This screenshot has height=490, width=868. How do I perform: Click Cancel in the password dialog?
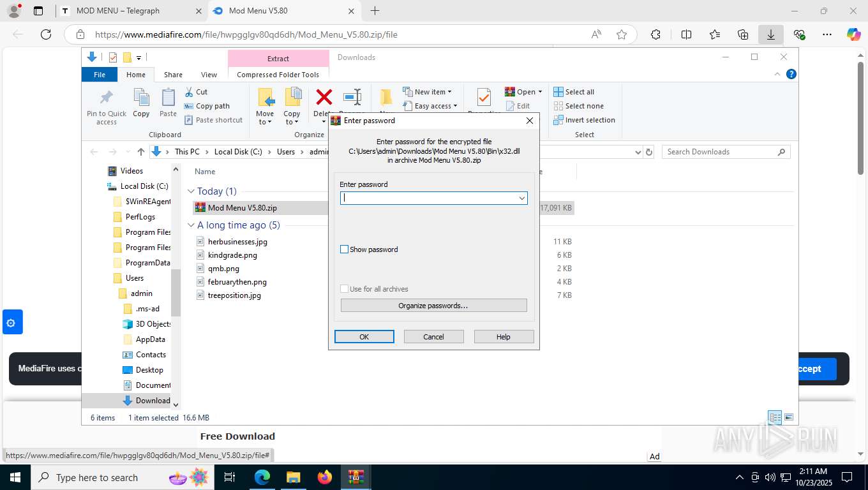[x=433, y=337]
